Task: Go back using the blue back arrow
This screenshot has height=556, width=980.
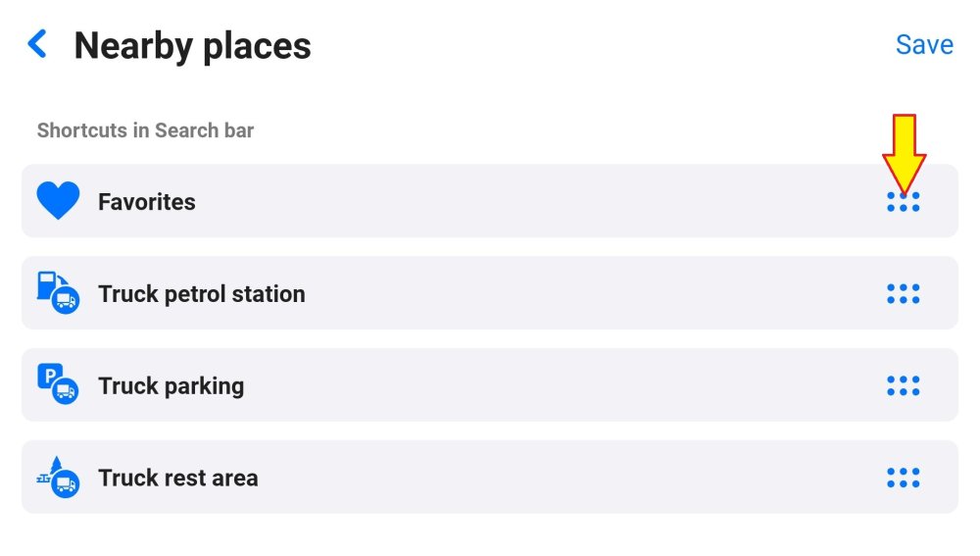Action: pyautogui.click(x=37, y=44)
